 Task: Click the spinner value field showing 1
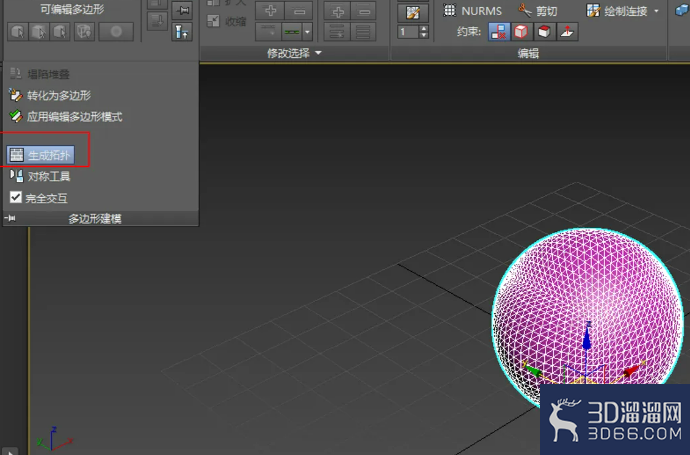[408, 32]
